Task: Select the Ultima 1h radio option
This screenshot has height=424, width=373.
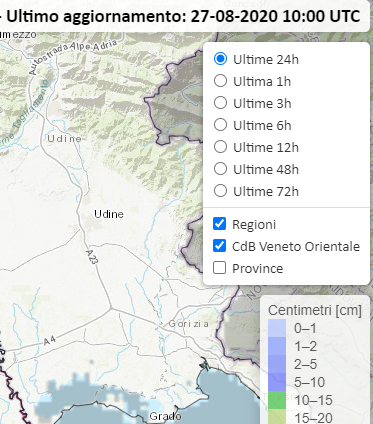Action: [220, 81]
